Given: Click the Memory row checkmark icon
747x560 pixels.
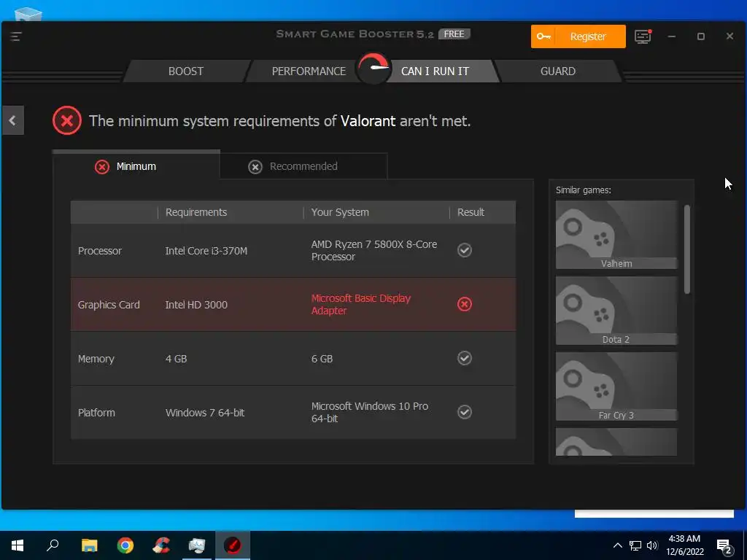Looking at the screenshot, I should pos(465,358).
